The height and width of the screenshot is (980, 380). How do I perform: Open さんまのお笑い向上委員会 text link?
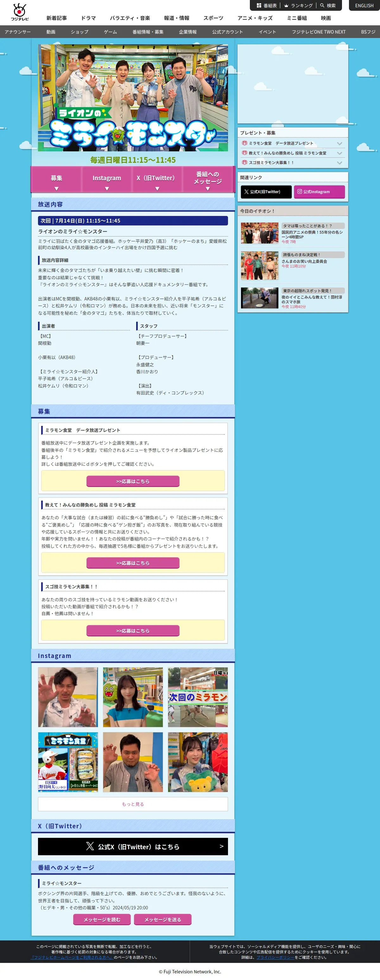coord(304,261)
